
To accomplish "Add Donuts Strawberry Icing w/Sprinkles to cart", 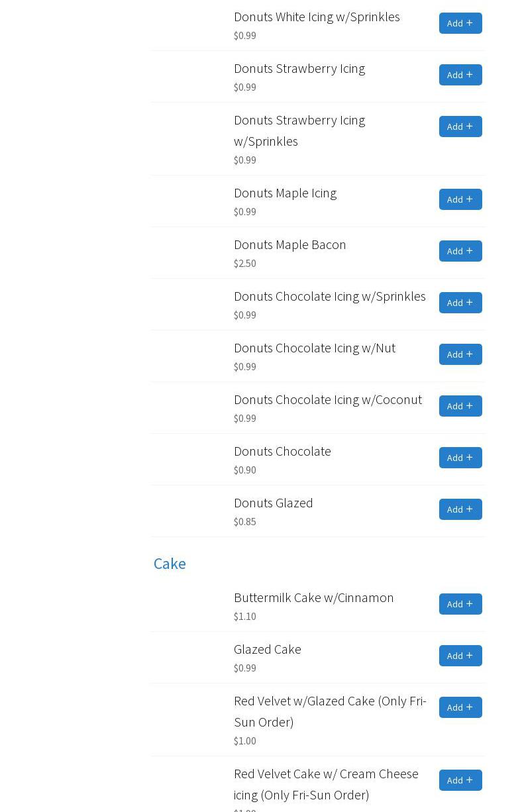I will pos(460,127).
